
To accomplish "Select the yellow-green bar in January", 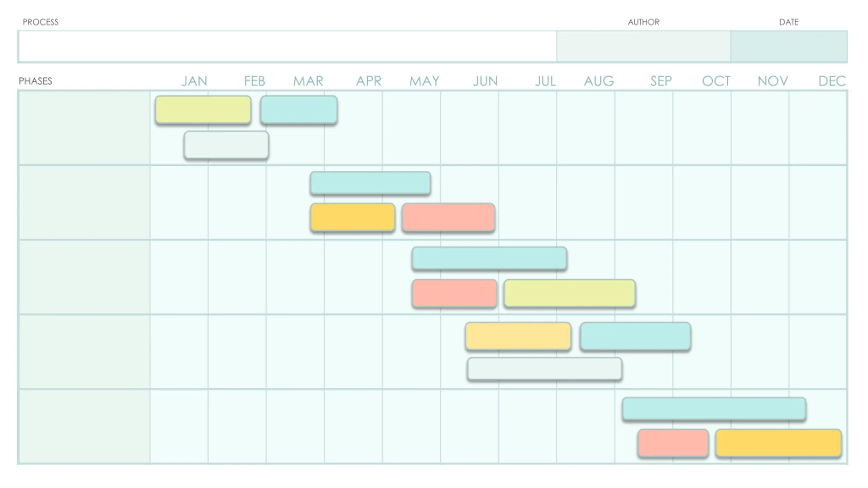I will click(203, 110).
